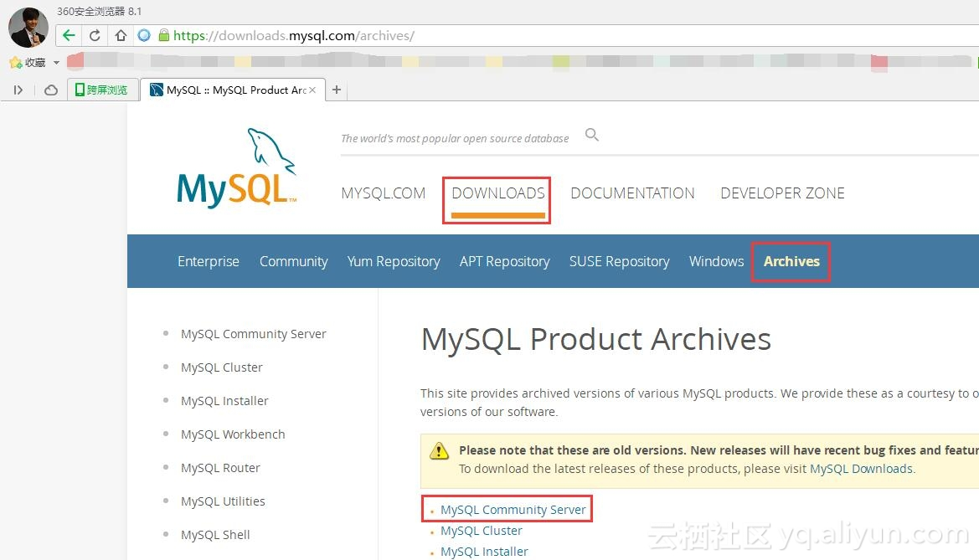Open MySQL Shell in sidebar

coord(215,535)
